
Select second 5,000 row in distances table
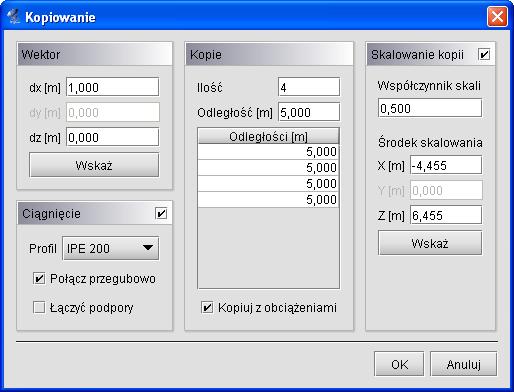268,168
